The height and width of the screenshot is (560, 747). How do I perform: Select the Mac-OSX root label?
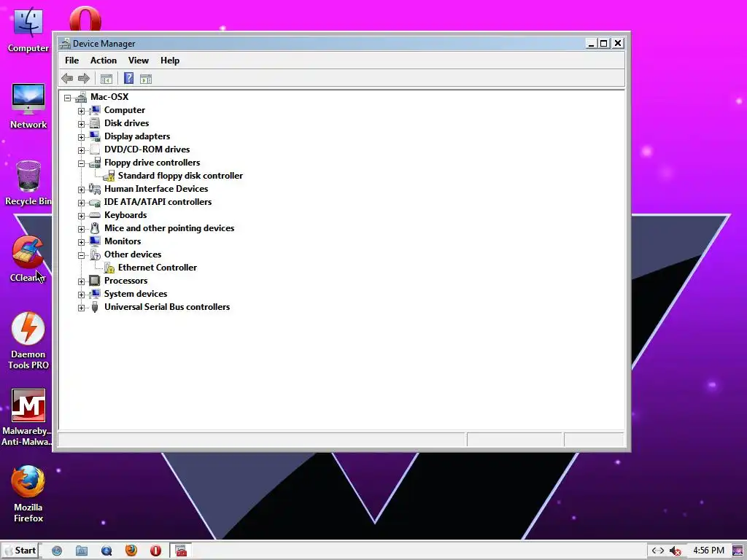(109, 97)
